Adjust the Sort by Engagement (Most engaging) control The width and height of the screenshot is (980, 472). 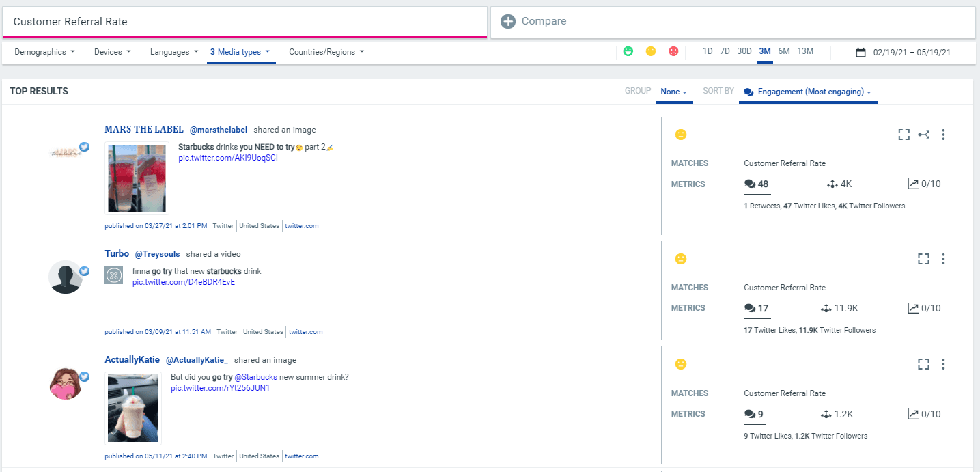click(x=807, y=91)
